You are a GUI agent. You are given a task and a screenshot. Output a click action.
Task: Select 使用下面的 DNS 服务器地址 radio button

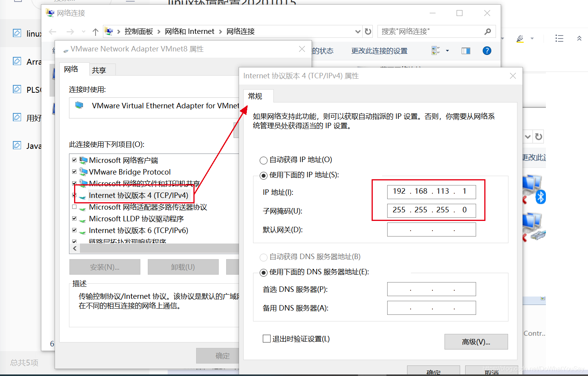[x=264, y=272]
